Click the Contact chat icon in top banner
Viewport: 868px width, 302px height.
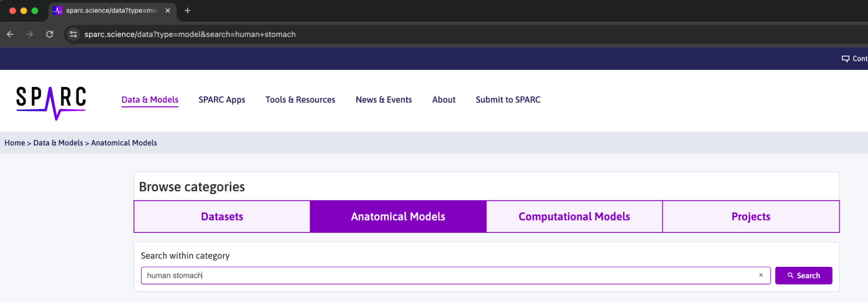click(845, 59)
